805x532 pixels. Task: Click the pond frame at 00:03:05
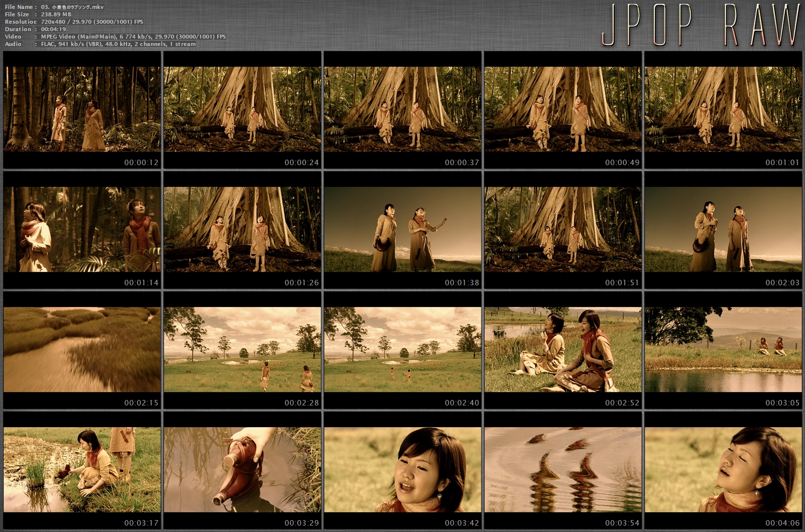coord(723,350)
